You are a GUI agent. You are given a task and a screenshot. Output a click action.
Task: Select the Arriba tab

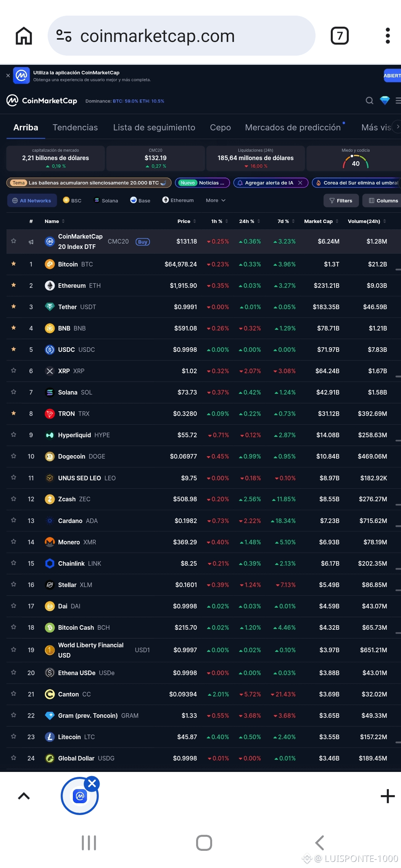tap(26, 127)
